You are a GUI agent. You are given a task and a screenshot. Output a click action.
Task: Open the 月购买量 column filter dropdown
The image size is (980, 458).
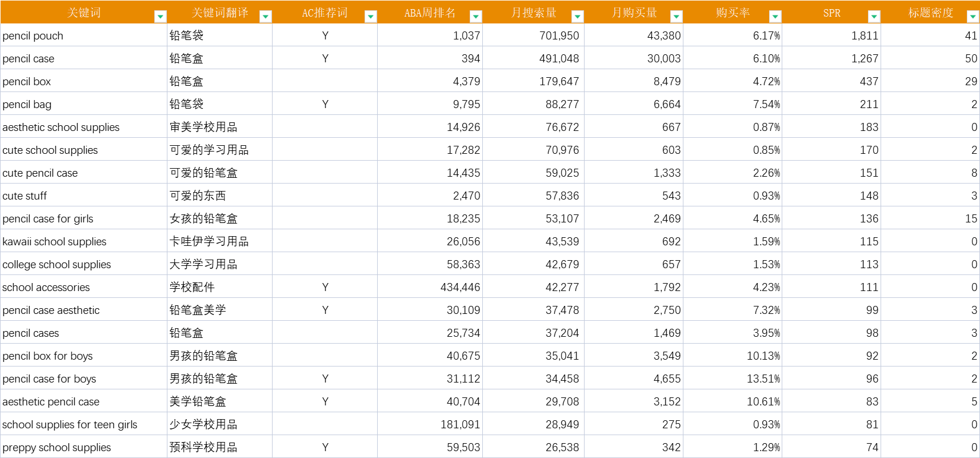click(676, 17)
